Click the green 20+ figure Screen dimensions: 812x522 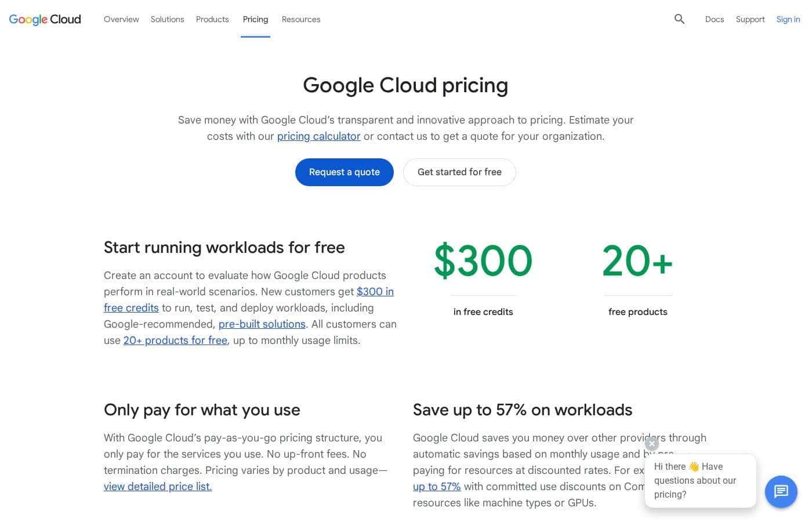637,260
